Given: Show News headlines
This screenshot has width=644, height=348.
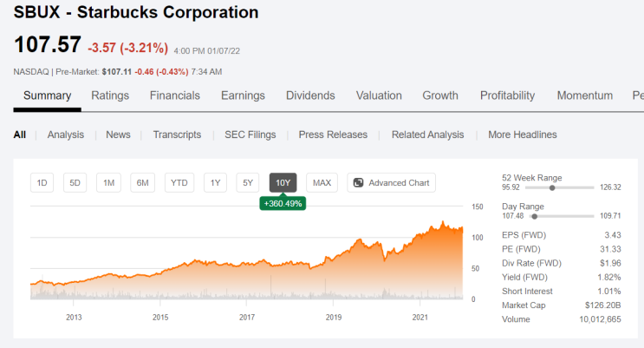Looking at the screenshot, I should [x=118, y=135].
